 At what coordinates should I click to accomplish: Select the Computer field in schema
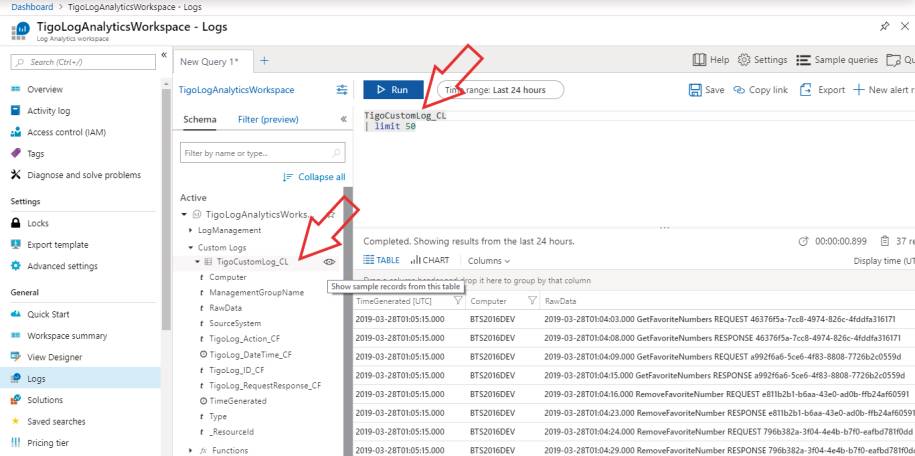pyautogui.click(x=228, y=277)
